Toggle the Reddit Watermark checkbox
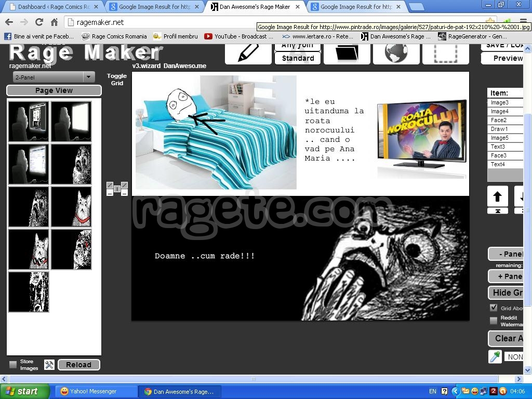This screenshot has width=532, height=399. 494,321
